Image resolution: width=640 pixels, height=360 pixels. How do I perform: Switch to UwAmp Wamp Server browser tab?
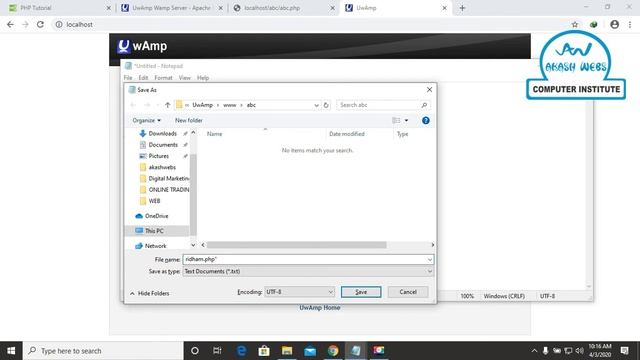click(x=171, y=8)
